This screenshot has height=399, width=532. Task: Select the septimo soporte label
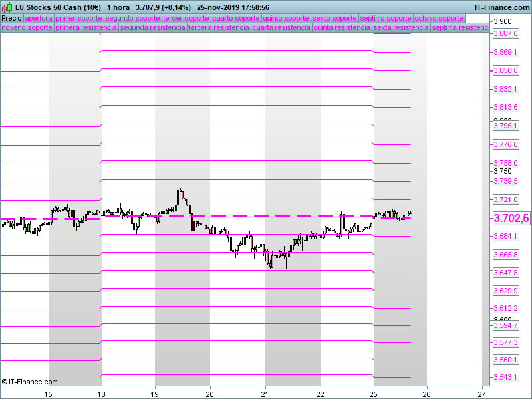[x=386, y=18]
